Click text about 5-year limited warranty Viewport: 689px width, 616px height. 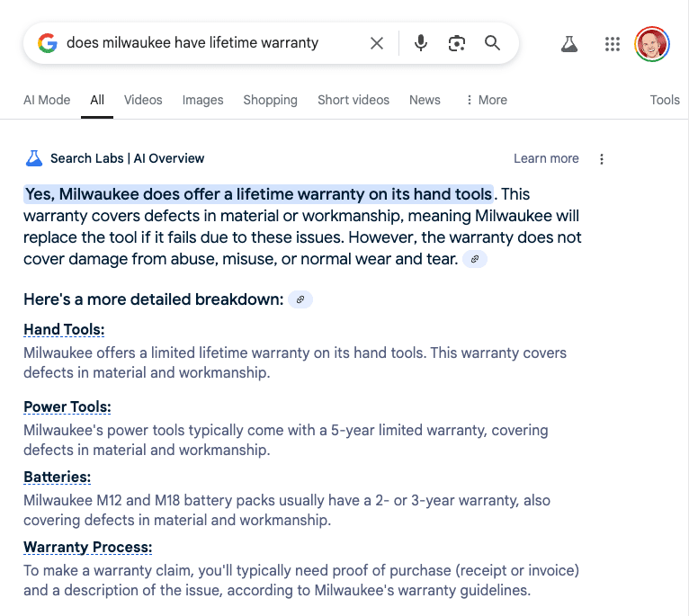pos(286,441)
